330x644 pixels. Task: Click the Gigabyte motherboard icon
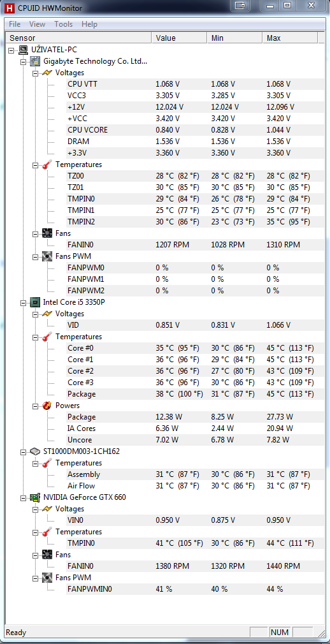pyautogui.click(x=35, y=61)
